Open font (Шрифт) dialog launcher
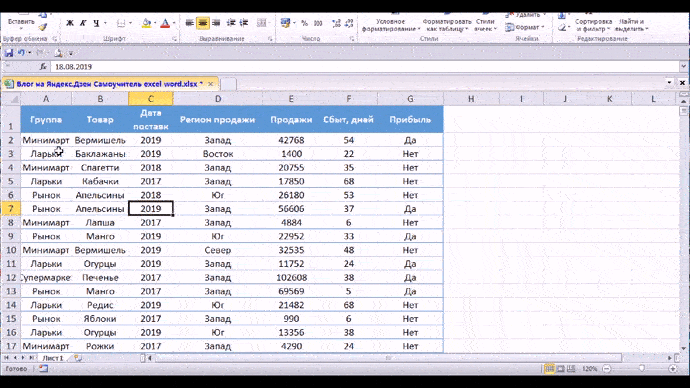This screenshot has width=690, height=388. point(175,39)
